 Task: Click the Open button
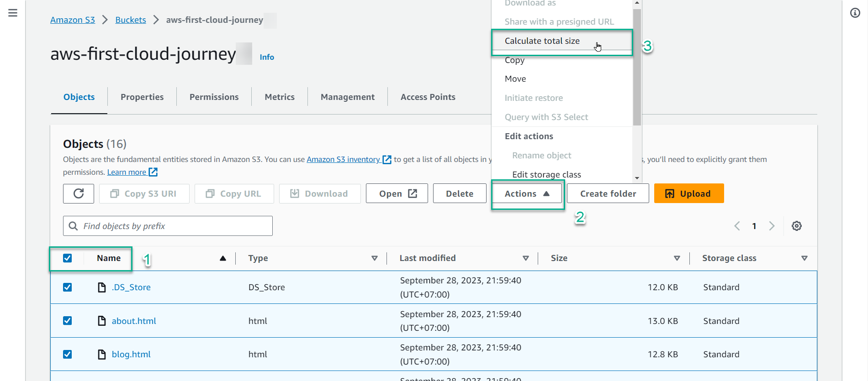[x=397, y=193]
